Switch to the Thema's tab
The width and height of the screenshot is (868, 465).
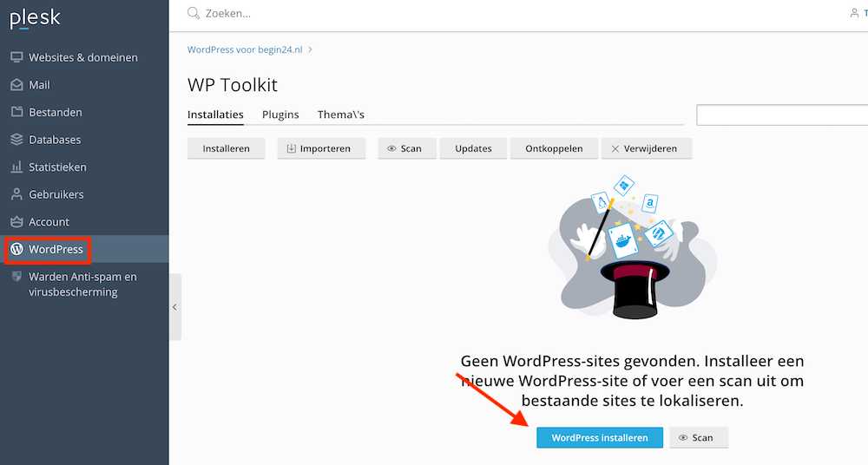(x=340, y=115)
